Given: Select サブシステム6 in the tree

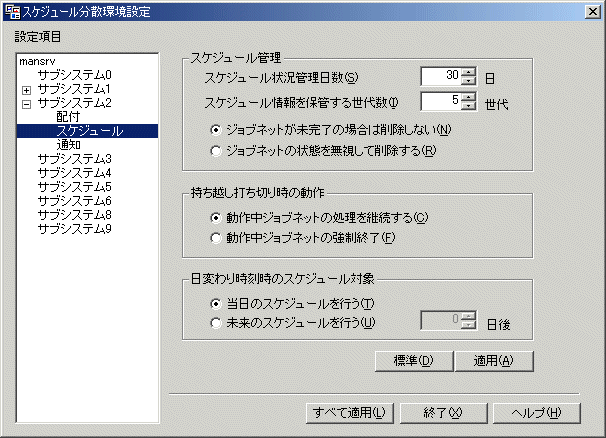Looking at the screenshot, I should click(x=75, y=201).
